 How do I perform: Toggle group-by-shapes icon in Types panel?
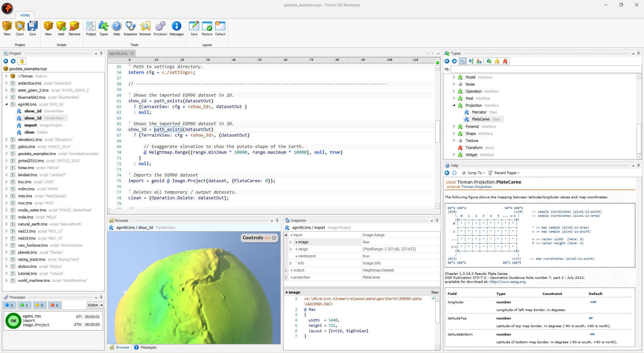click(x=479, y=61)
